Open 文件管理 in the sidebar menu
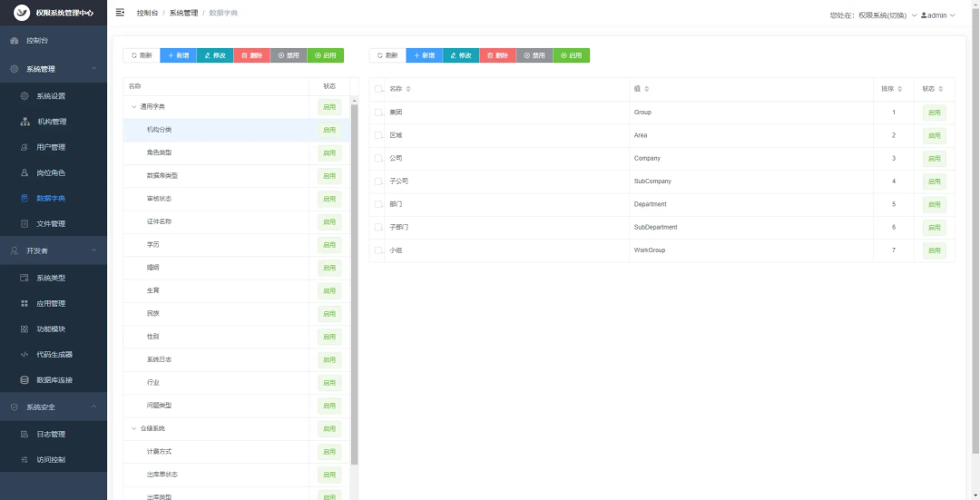The image size is (980, 500). [54, 224]
